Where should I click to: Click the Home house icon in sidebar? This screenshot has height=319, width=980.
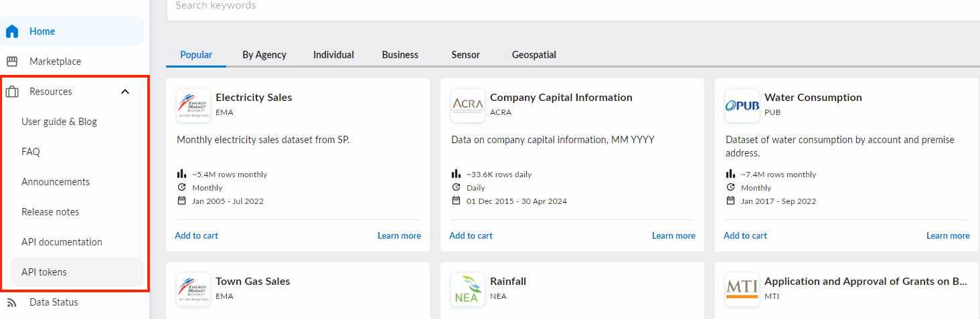(x=12, y=31)
